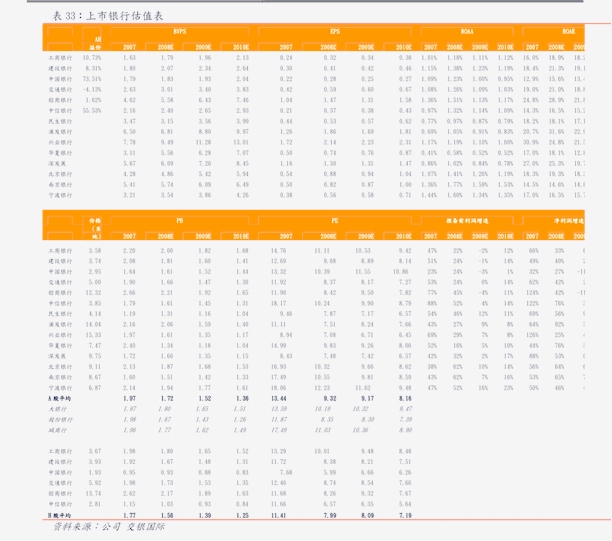Select the 大银行 row label

pos(61,409)
